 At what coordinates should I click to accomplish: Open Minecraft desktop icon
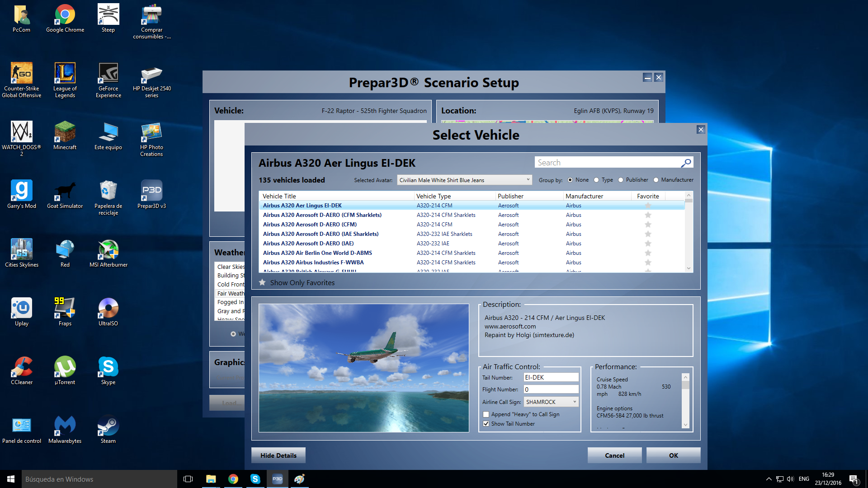[x=65, y=136]
